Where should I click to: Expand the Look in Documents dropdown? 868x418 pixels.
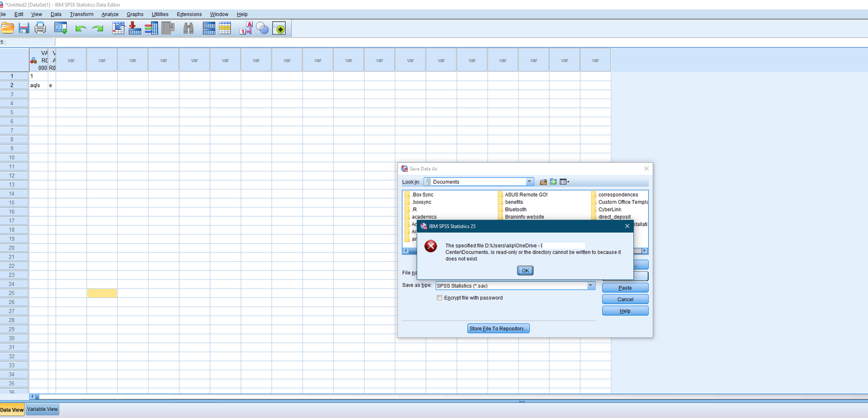[x=530, y=182]
